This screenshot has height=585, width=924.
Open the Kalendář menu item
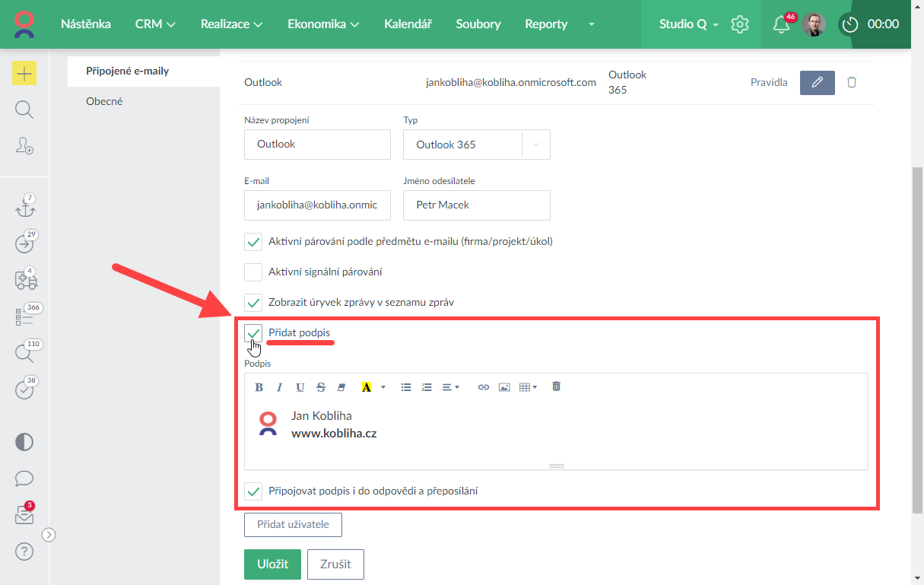tap(408, 24)
